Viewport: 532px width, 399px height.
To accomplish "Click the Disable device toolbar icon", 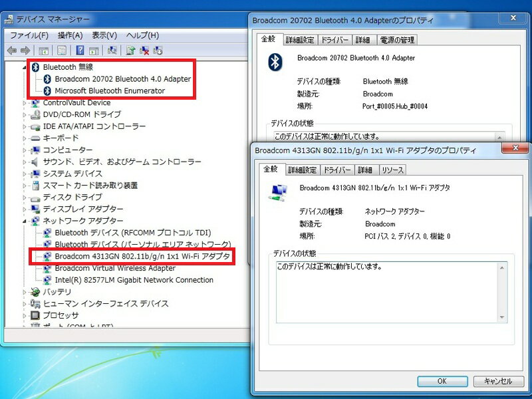I will [158, 51].
